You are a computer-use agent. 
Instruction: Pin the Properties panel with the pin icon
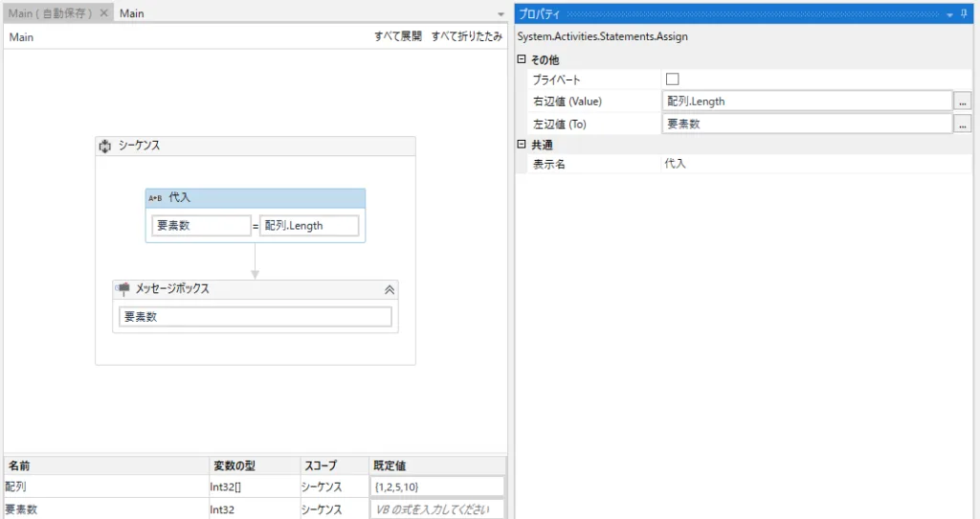964,13
